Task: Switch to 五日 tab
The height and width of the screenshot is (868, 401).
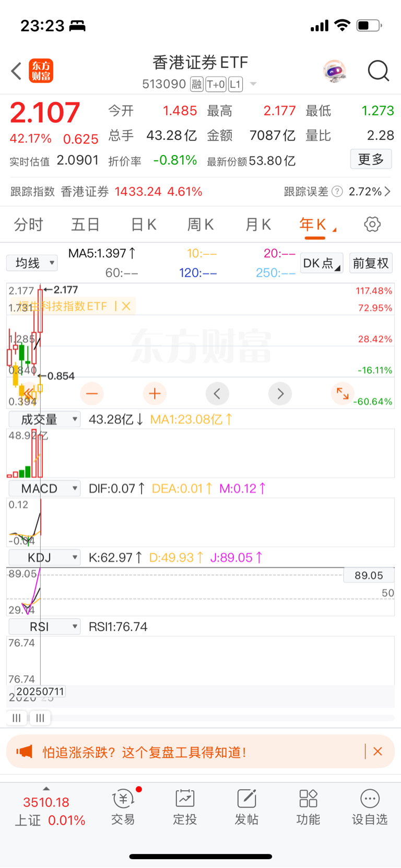Action: [86, 224]
